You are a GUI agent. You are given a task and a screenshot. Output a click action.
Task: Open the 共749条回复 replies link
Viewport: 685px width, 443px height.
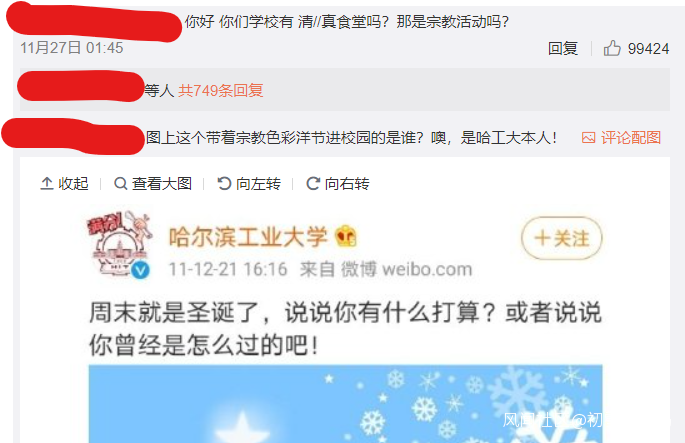pyautogui.click(x=221, y=90)
